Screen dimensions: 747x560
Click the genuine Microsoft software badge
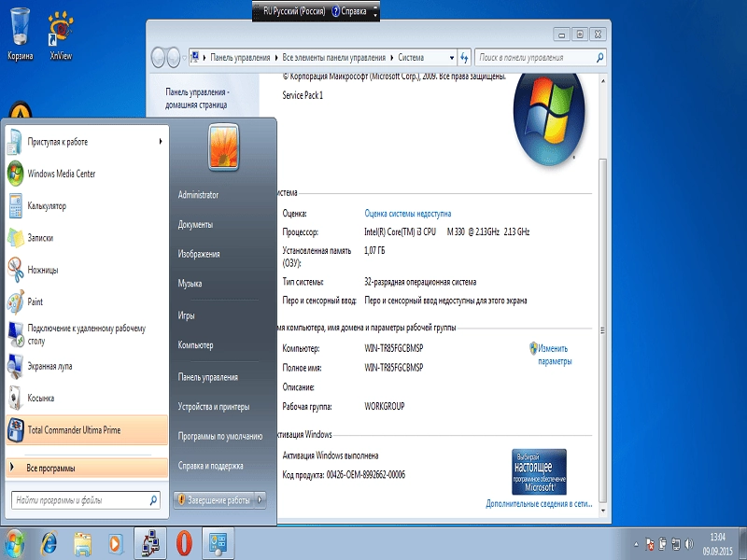[x=539, y=471]
